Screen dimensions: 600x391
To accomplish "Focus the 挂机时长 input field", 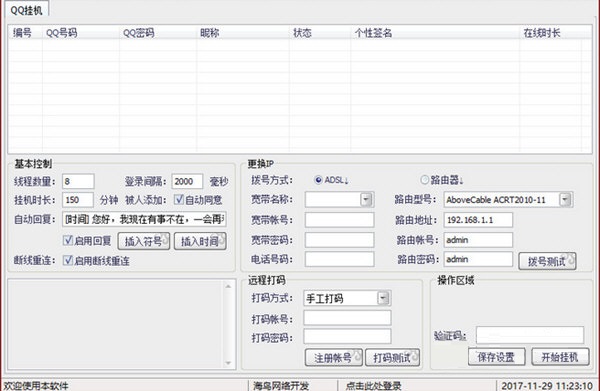I will (x=78, y=200).
